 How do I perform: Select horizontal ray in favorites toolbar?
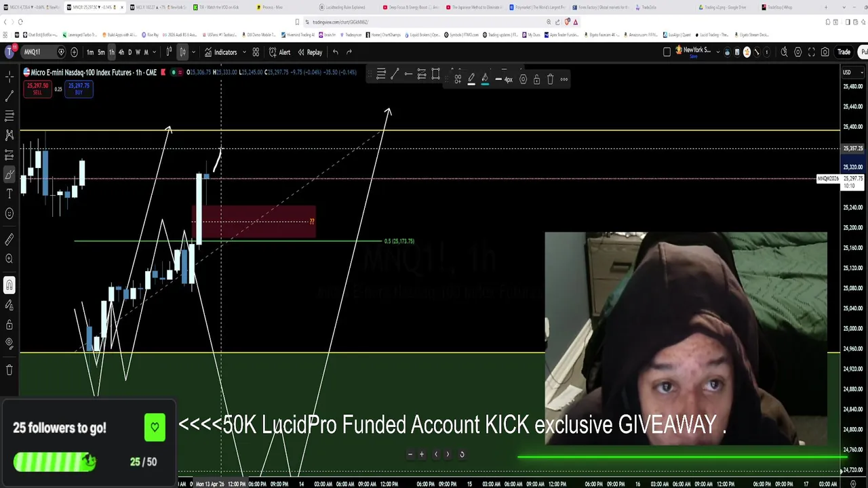click(x=408, y=75)
